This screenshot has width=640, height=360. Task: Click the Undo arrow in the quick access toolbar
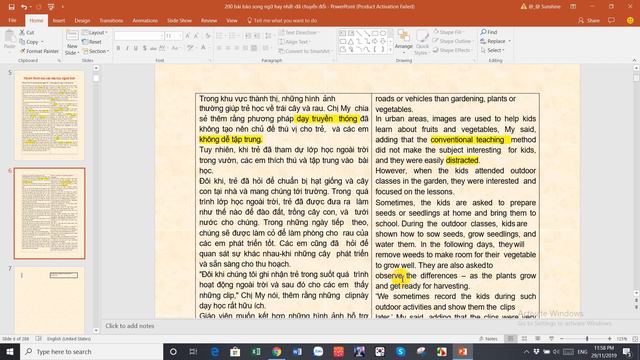click(24, 7)
